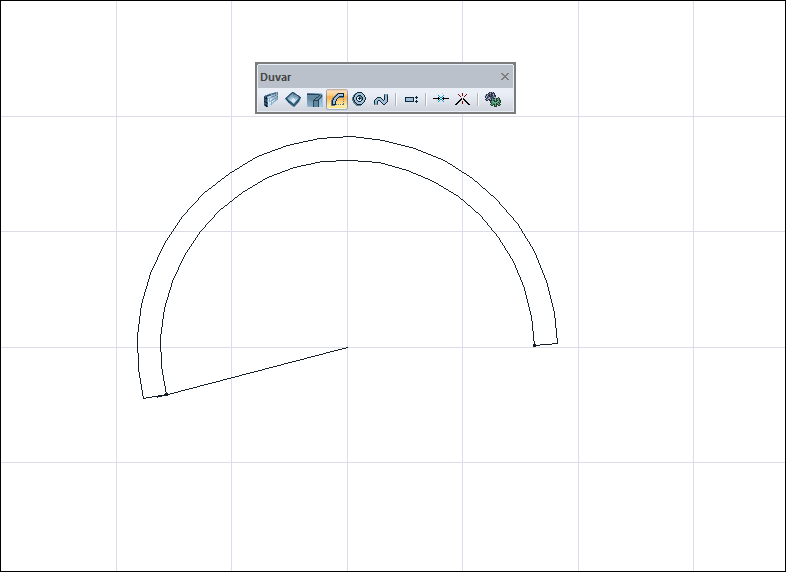Toggle the highlighted arc wall tool

(x=337, y=100)
